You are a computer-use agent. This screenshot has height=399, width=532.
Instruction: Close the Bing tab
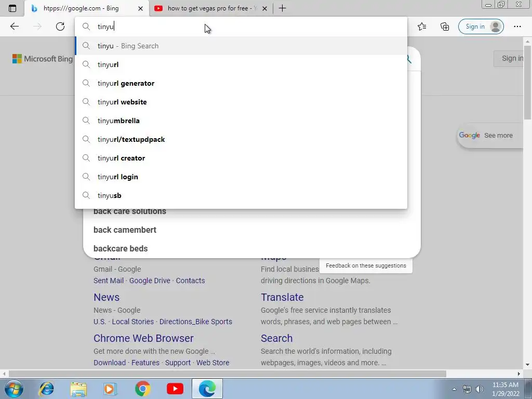click(x=140, y=8)
